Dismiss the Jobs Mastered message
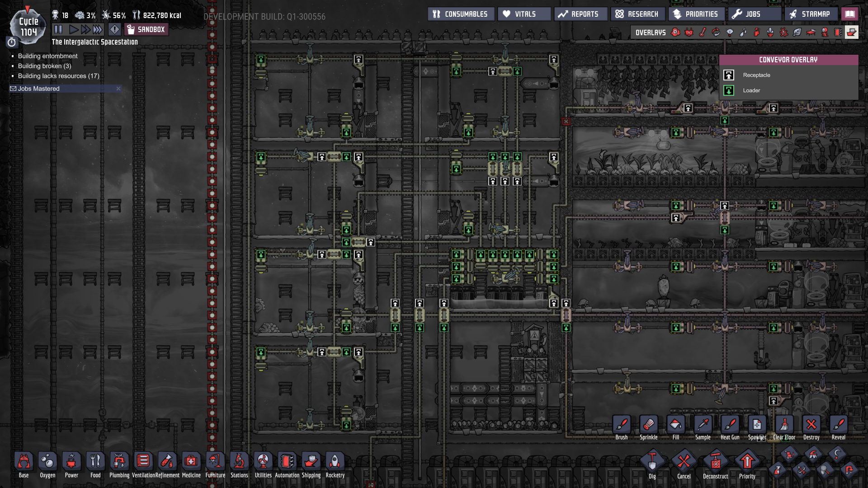The width and height of the screenshot is (868, 488). [x=118, y=89]
